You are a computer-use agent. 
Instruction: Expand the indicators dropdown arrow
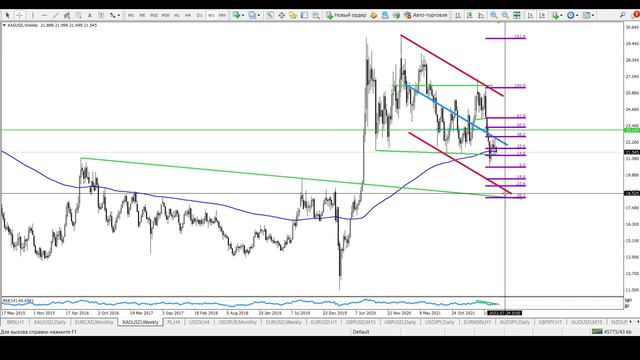pyautogui.click(x=561, y=16)
